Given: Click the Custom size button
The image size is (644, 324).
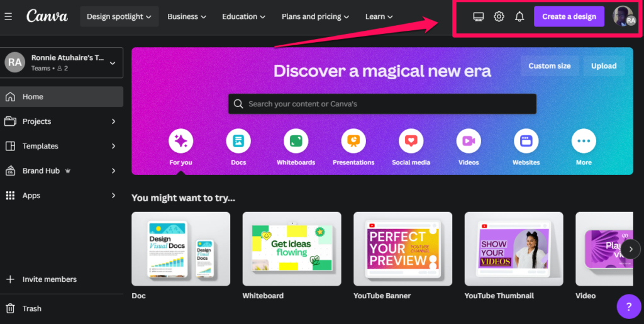Looking at the screenshot, I should pyautogui.click(x=550, y=65).
